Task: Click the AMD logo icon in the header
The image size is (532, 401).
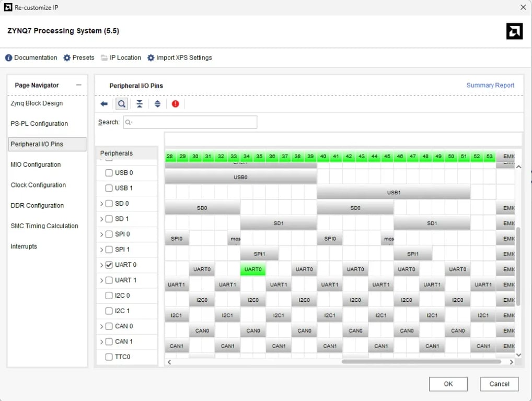Action: (x=514, y=31)
